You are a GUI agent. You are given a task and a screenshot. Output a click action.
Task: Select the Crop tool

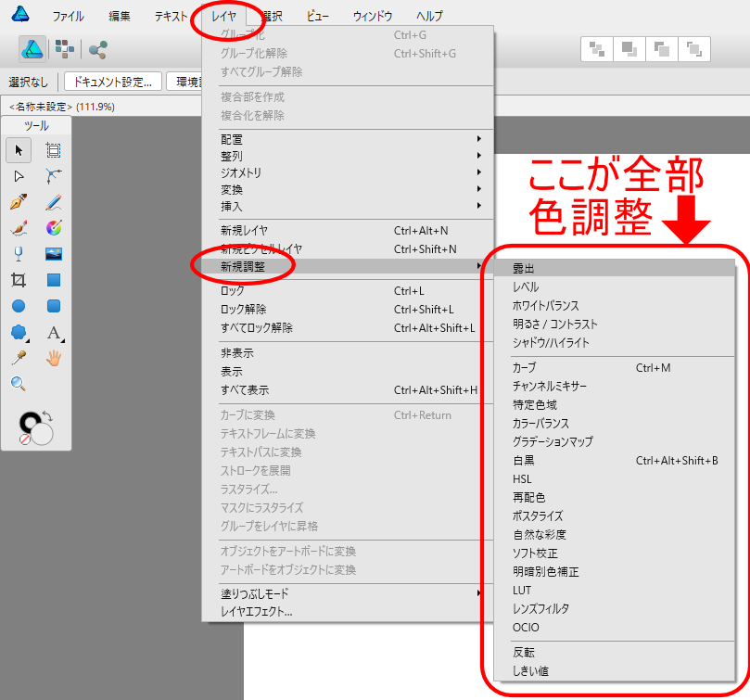pos(19,280)
